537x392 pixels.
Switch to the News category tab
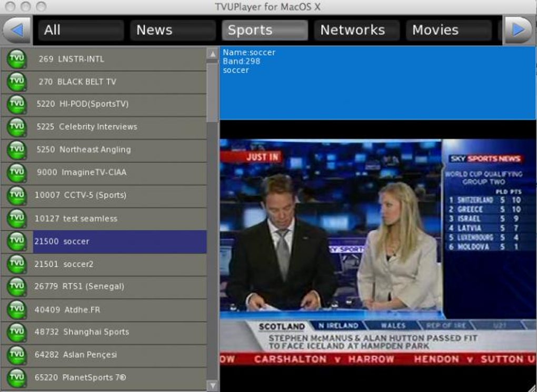coord(173,30)
